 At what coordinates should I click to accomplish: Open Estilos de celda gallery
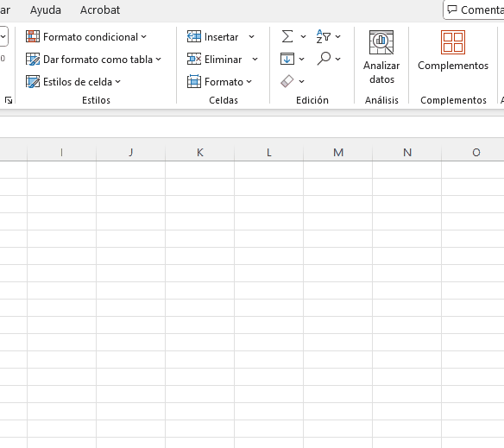point(73,82)
